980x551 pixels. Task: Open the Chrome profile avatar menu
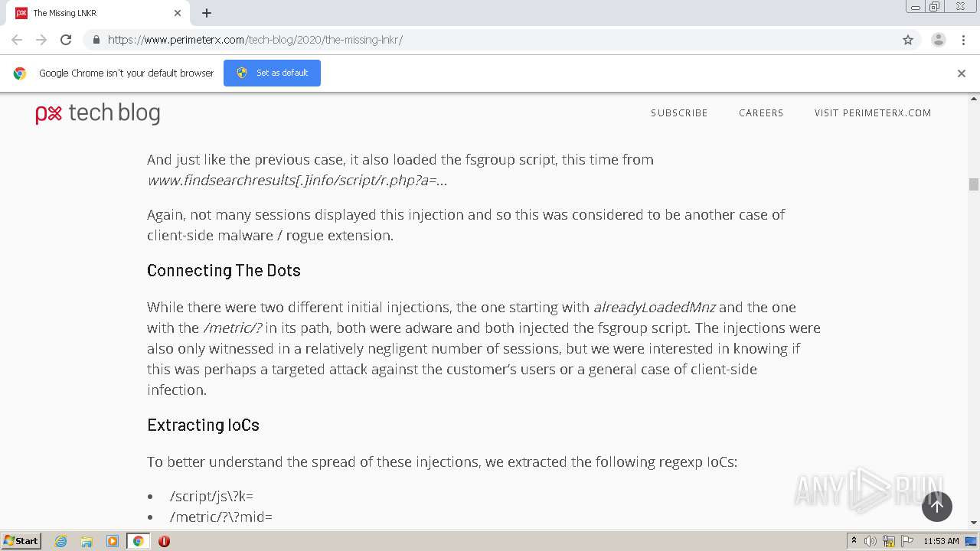coord(939,40)
